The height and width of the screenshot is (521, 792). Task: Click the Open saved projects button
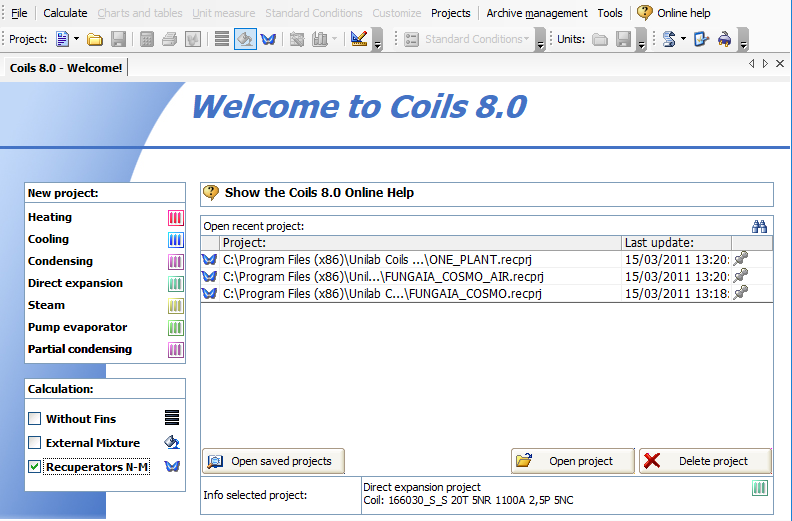[273, 461]
